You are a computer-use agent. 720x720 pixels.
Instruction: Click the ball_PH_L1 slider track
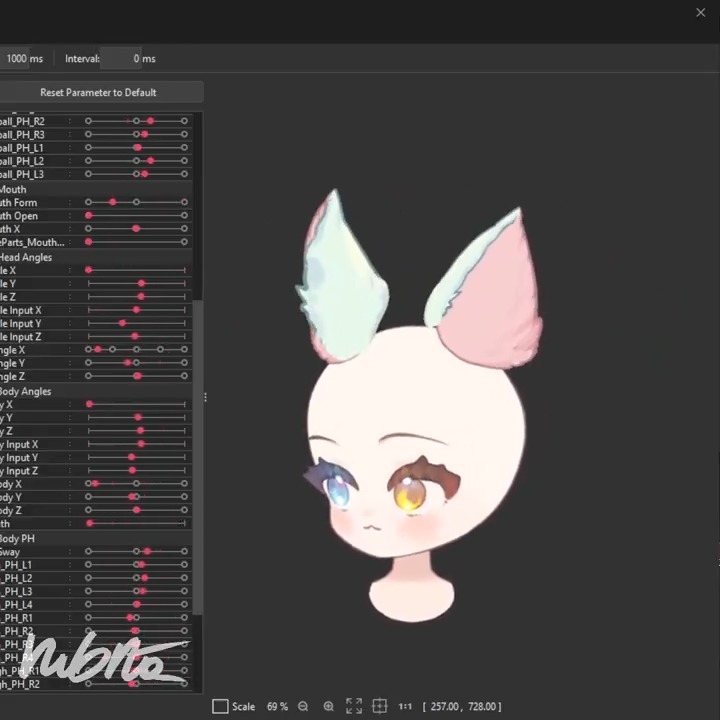(136, 148)
